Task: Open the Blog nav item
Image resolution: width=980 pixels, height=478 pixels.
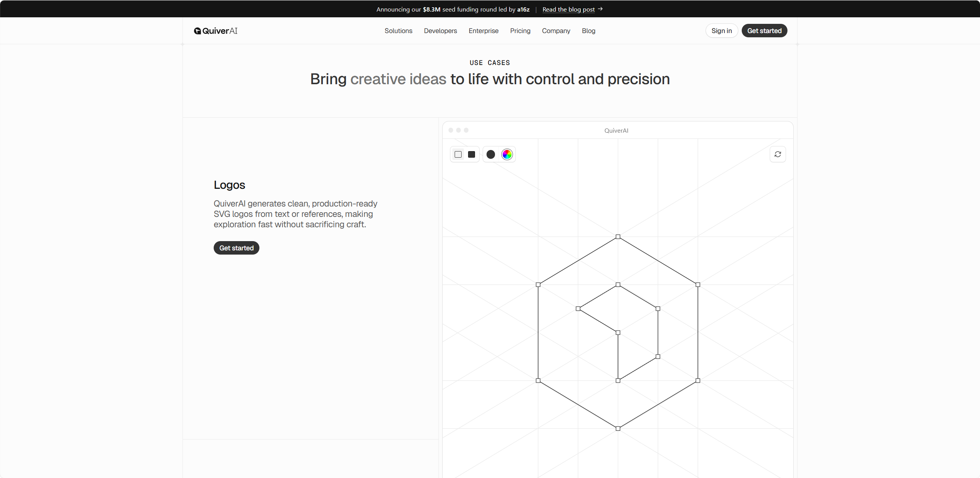Action: point(588,31)
